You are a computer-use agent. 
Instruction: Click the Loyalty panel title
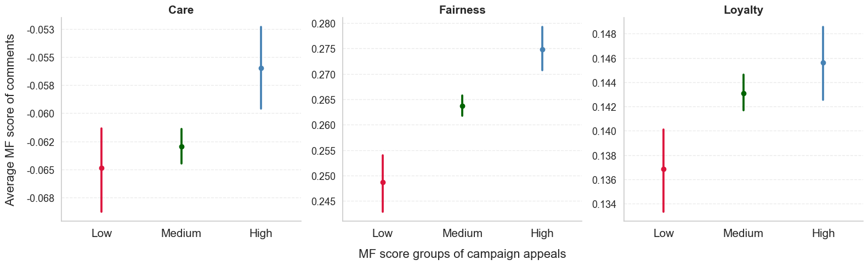point(743,10)
